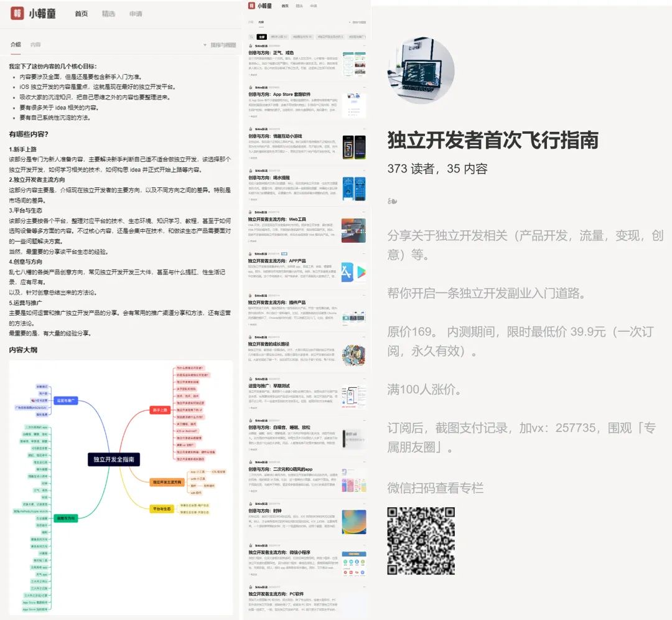Open 首页 in the left panel navigation
This screenshot has width=672, height=620.
pyautogui.click(x=82, y=14)
